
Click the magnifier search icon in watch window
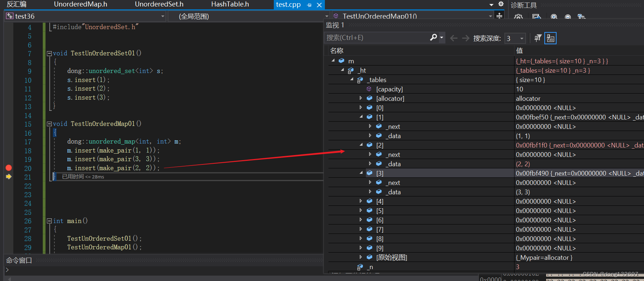click(x=434, y=37)
